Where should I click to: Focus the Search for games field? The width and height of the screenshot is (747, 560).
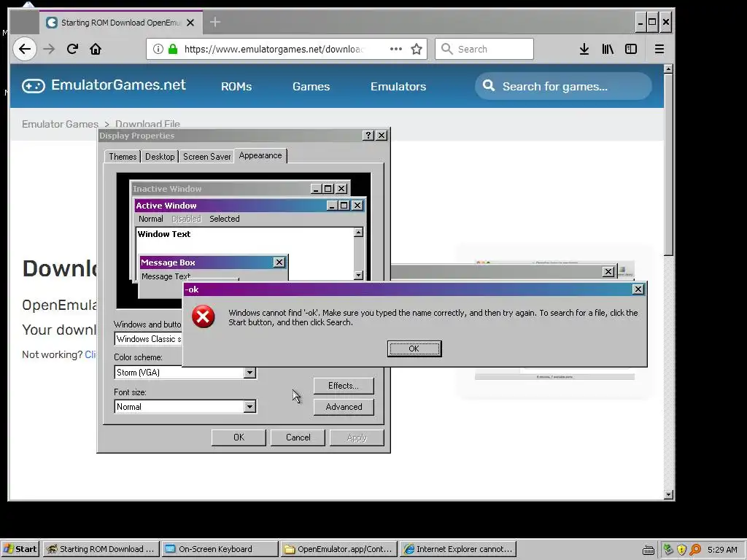click(x=563, y=86)
